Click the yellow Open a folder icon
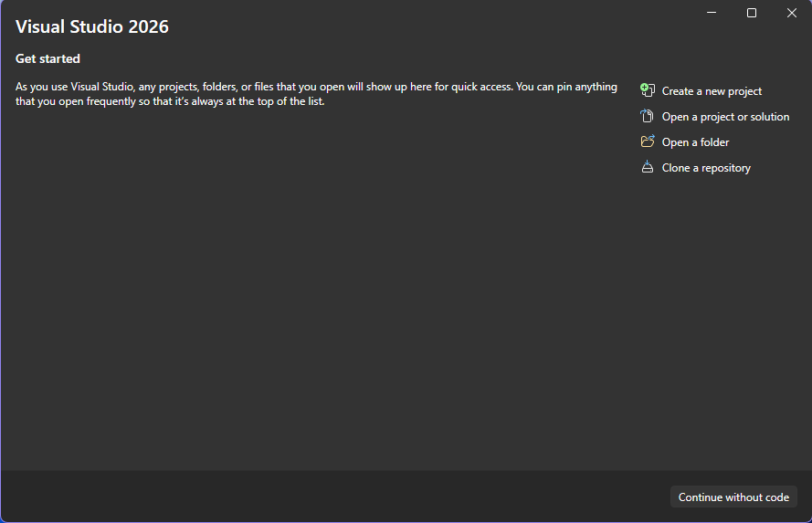 [x=648, y=141]
